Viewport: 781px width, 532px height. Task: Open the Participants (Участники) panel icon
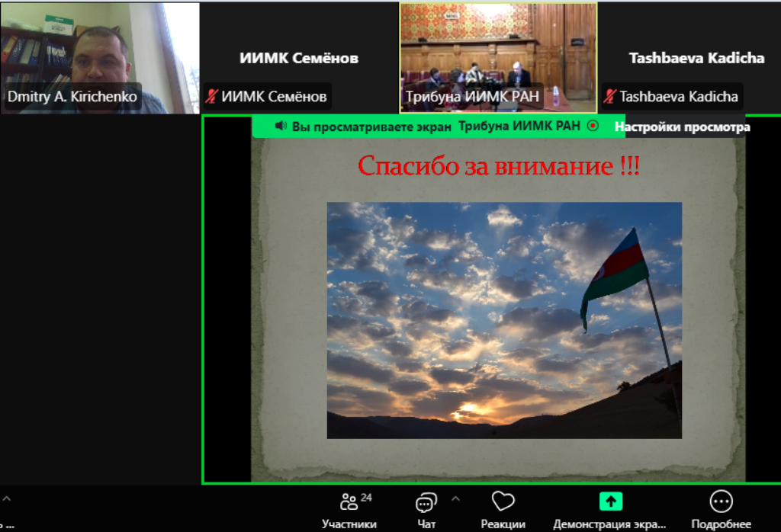click(x=349, y=502)
